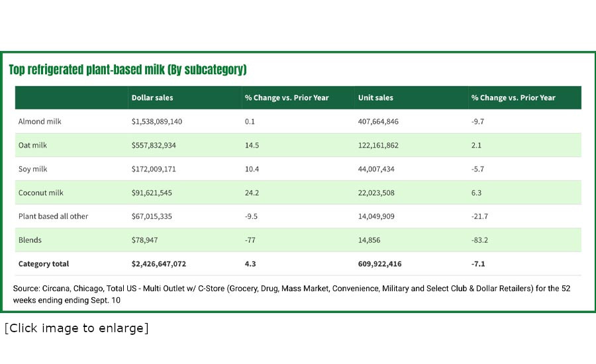The height and width of the screenshot is (364, 596).
Task: Select the 24.2 coconut milk percent change
Action: click(x=252, y=193)
